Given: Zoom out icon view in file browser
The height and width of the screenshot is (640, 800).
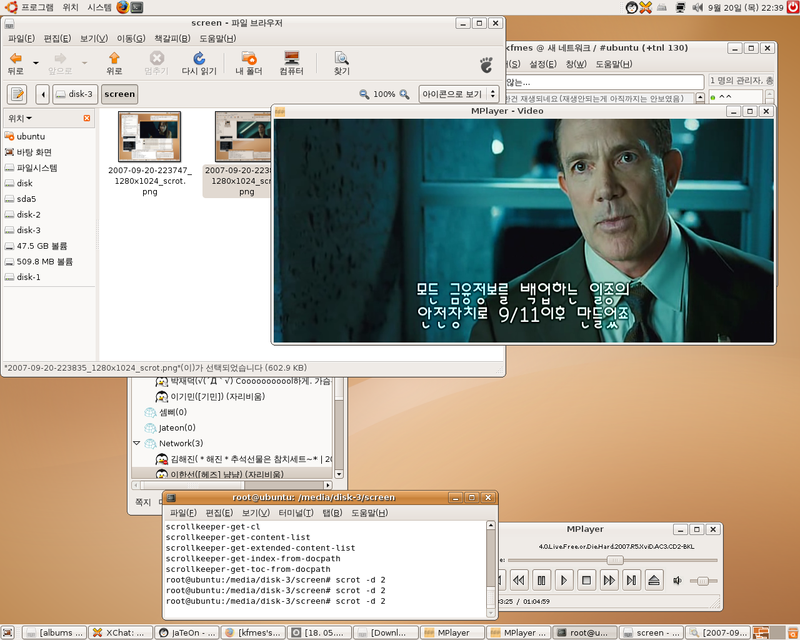Looking at the screenshot, I should point(364,94).
